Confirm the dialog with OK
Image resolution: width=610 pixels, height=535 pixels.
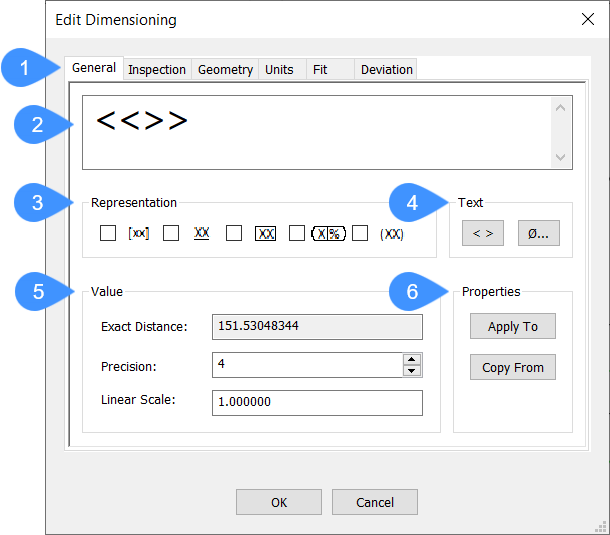(x=279, y=502)
